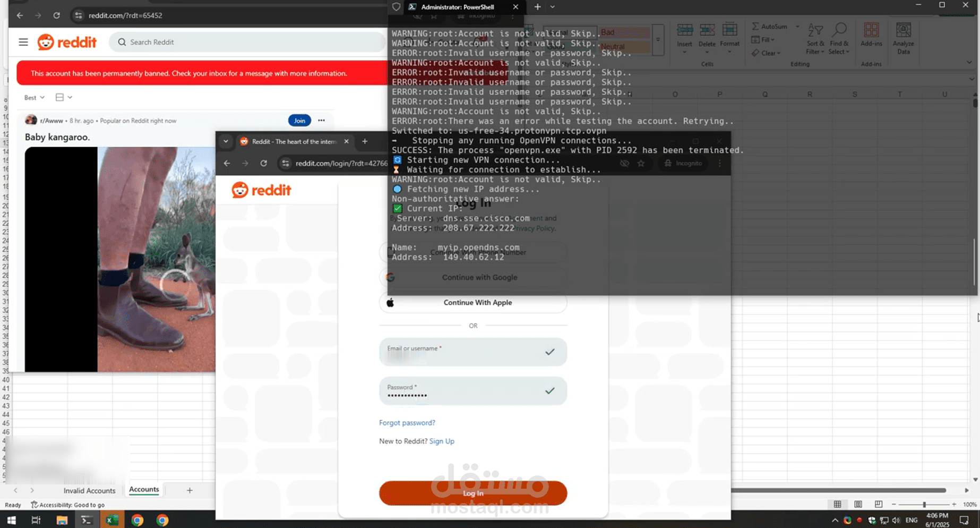The height and width of the screenshot is (528, 980).
Task: Select the Invalid Accounts sheet tab
Action: coord(89,490)
